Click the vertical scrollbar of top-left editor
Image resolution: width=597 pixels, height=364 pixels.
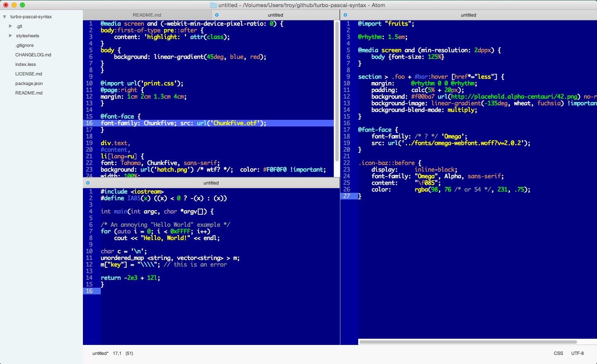[337, 91]
